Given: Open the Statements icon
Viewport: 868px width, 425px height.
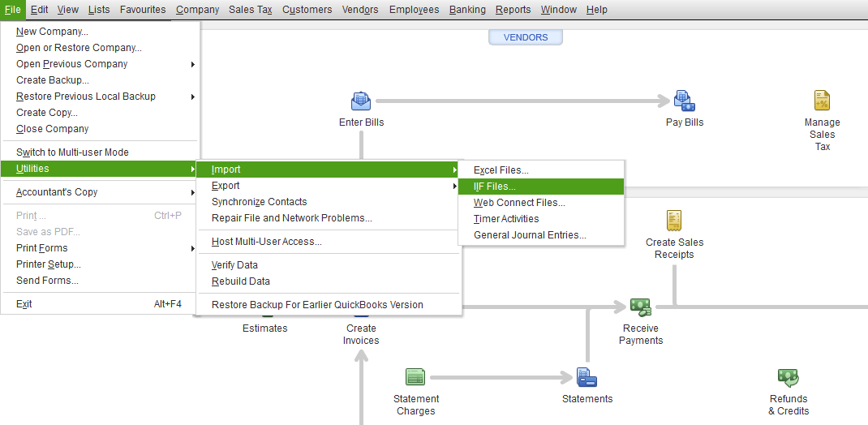Looking at the screenshot, I should 587,377.
